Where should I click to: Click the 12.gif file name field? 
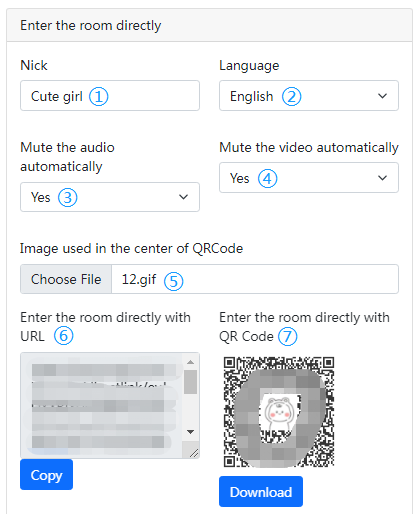[x=255, y=279]
